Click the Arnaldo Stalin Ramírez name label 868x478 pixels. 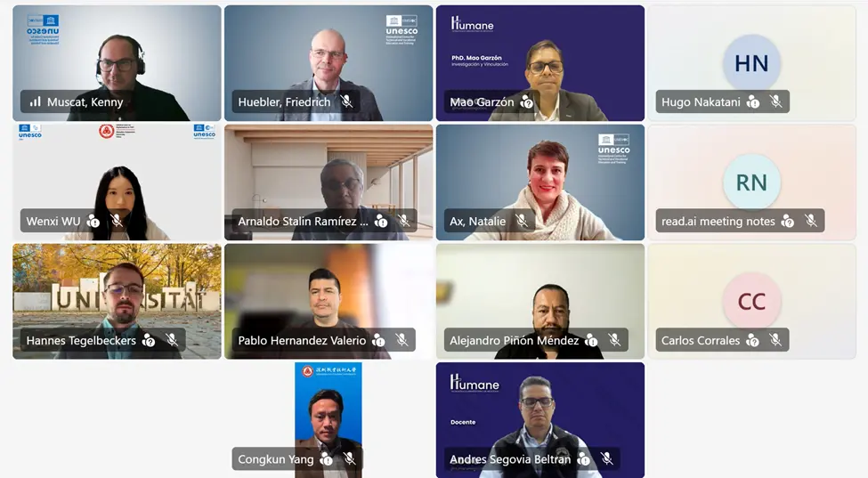tap(303, 222)
